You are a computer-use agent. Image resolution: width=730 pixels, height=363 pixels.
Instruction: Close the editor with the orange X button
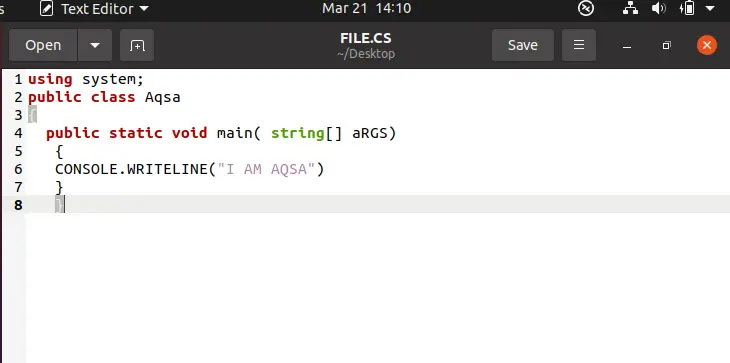[707, 45]
